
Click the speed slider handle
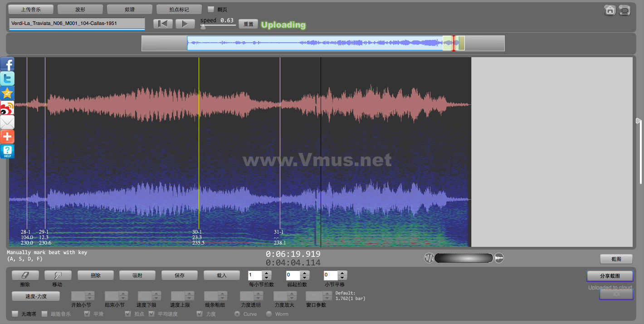click(203, 27)
